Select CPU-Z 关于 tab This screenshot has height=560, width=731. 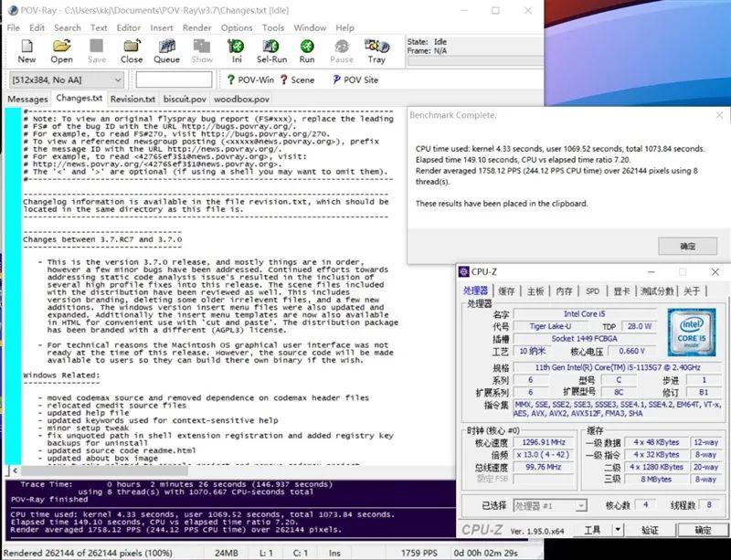692,291
